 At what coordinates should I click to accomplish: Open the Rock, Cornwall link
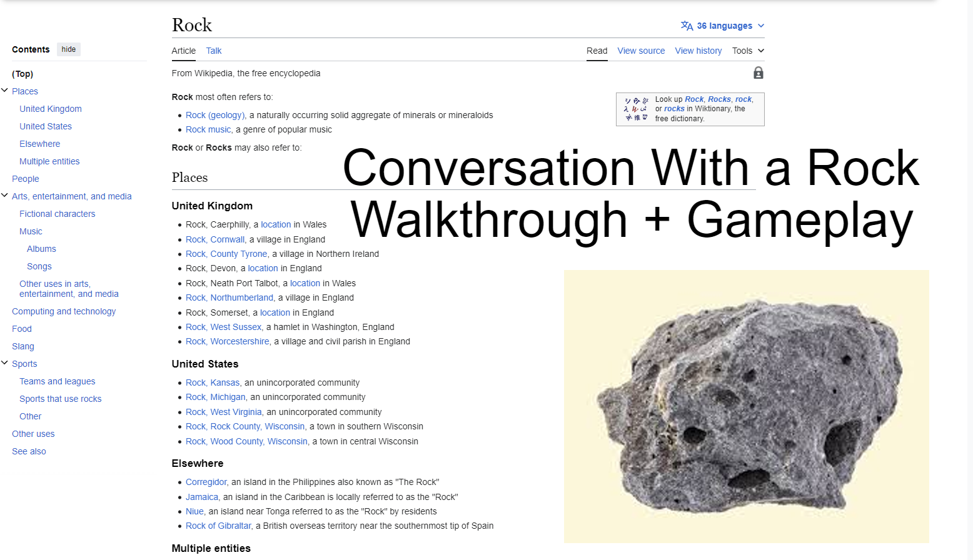pos(215,239)
